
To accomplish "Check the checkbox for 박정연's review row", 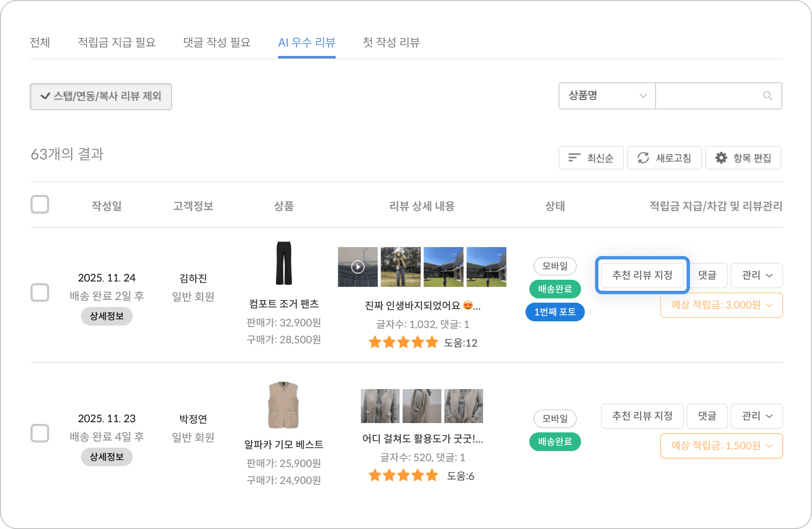I will coord(40,433).
